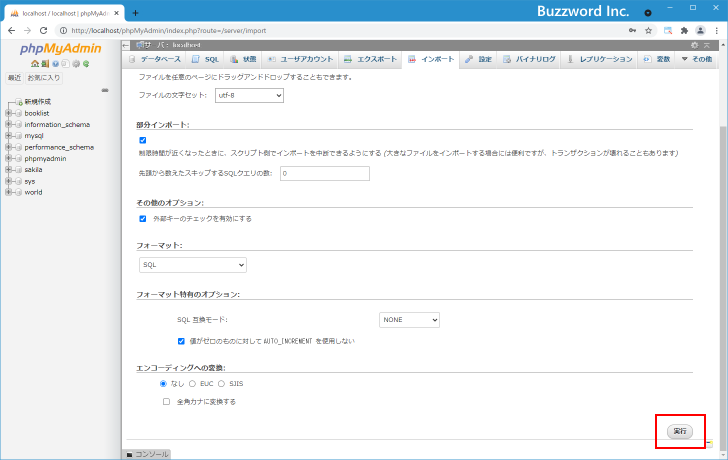Click saved password key icon in address bar

coord(632,31)
